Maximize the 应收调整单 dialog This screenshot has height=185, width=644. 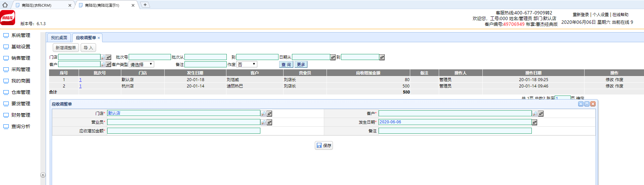tap(587, 104)
